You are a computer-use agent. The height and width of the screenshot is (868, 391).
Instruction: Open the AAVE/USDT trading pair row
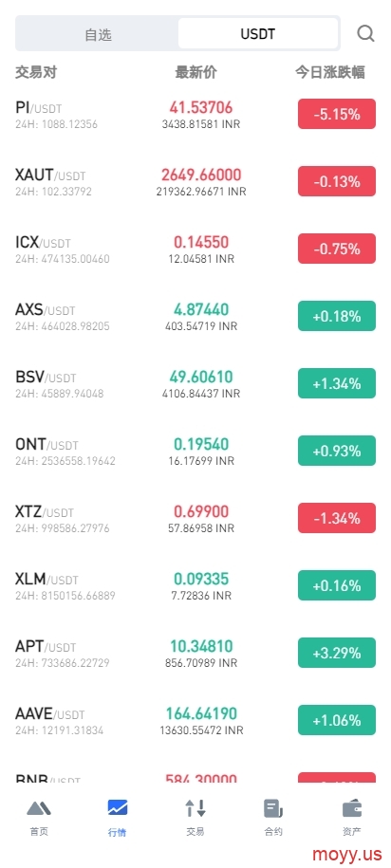click(x=195, y=721)
